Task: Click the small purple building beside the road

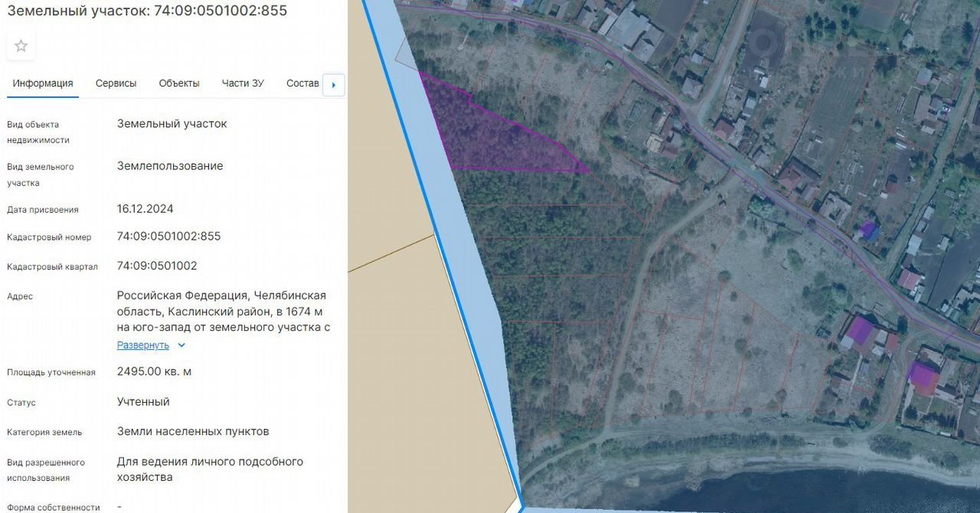Action: 868,230
